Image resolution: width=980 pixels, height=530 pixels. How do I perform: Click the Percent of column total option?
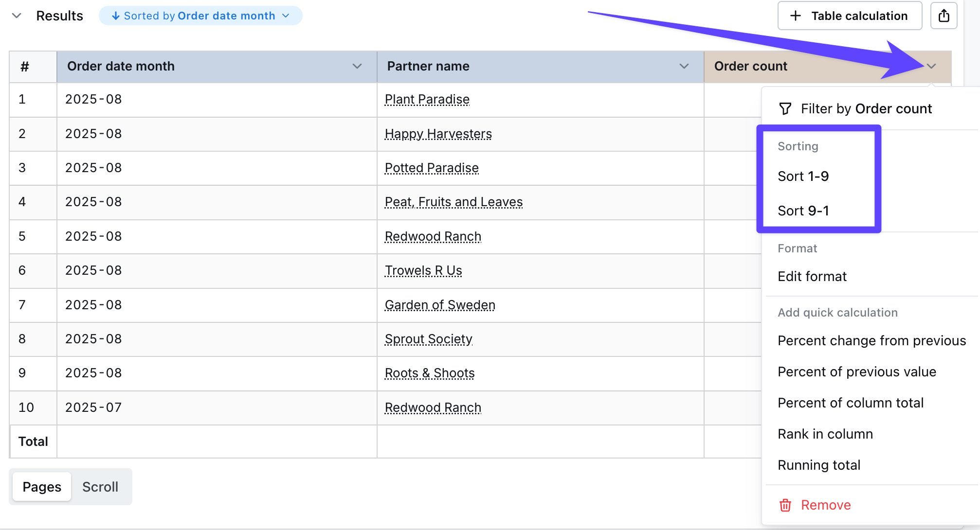tap(850, 403)
